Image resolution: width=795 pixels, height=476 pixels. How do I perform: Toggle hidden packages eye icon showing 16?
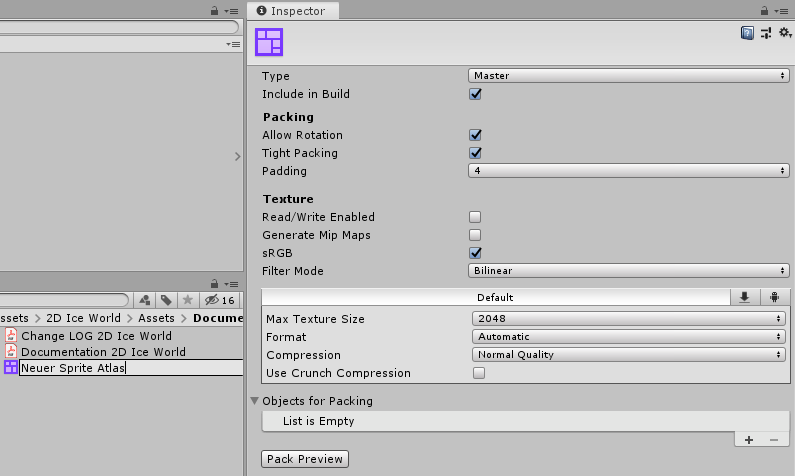click(x=219, y=300)
